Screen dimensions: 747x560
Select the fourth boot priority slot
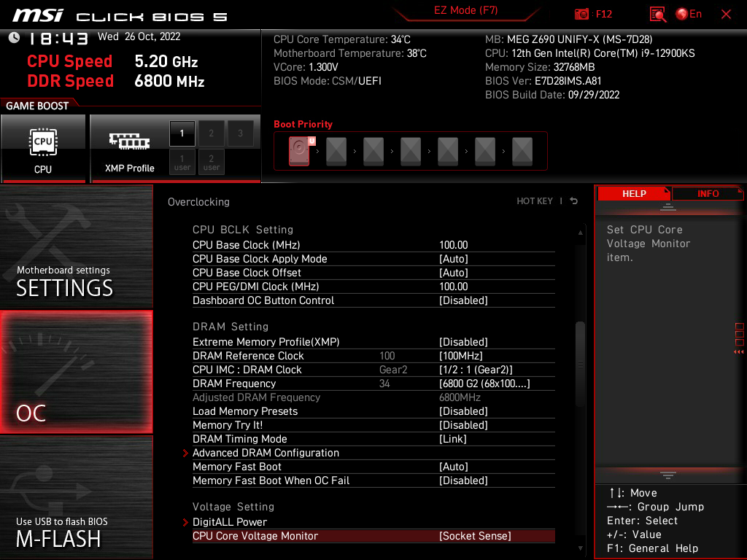411,151
